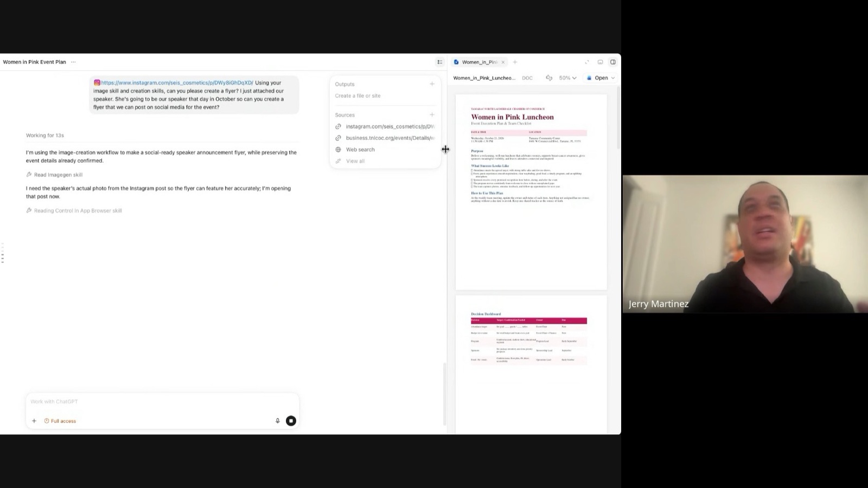Click the bottom panel layout icon
The width and height of the screenshot is (868, 488).
tap(600, 62)
